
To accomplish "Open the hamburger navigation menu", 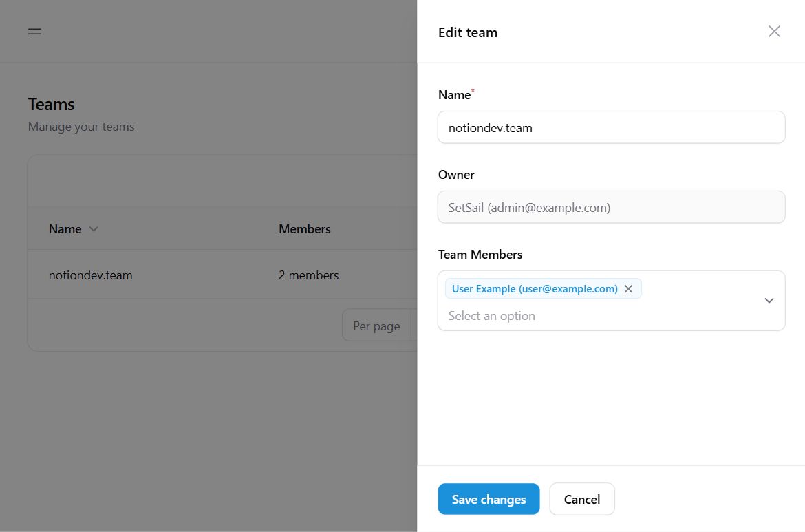I will tap(34, 32).
